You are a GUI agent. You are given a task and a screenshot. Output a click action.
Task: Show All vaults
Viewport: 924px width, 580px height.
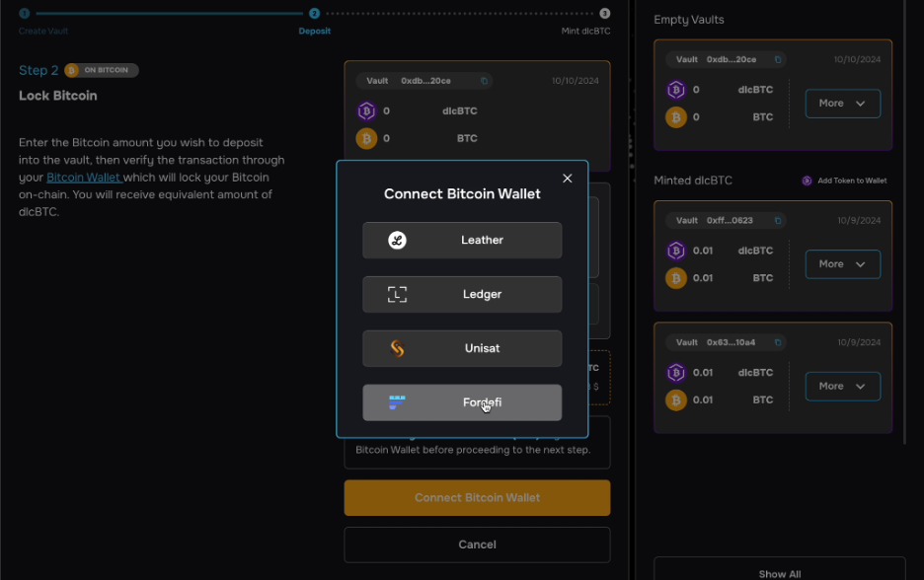(x=779, y=571)
